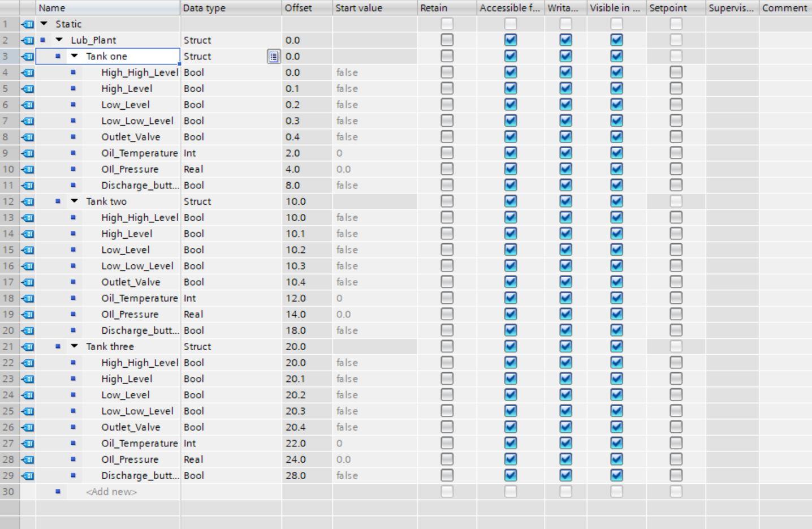Image resolution: width=812 pixels, height=529 pixels.
Task: Enable Retain for Lub_Plant
Action: (446, 40)
